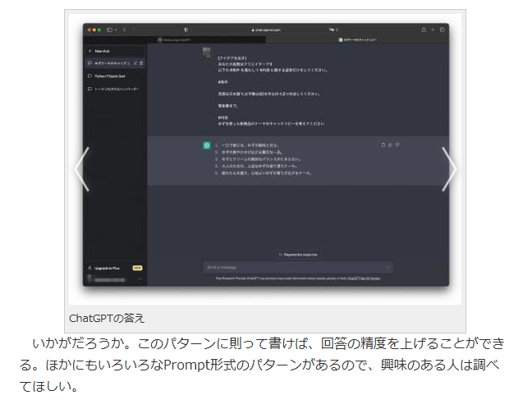Open the third chat in the sidebar
532x400 pixels.
pos(115,89)
